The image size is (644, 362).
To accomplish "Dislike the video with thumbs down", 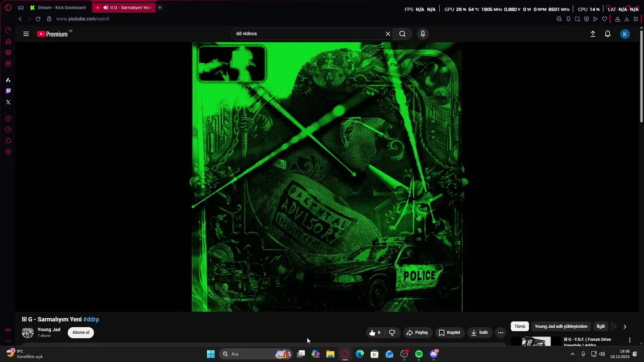I will click(392, 332).
